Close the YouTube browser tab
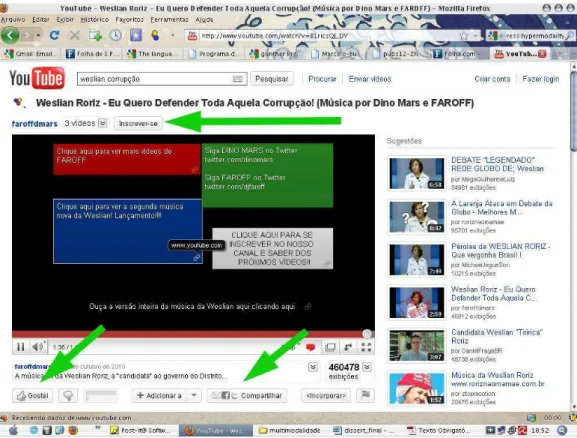Image resolution: width=577 pixels, height=438 pixels. point(542,54)
